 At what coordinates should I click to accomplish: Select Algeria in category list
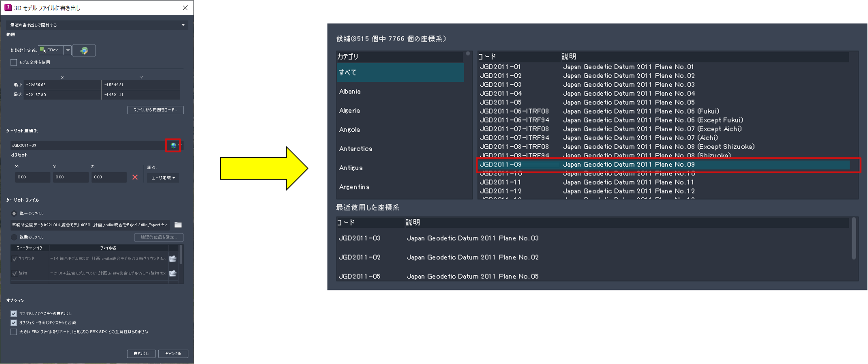tap(349, 111)
